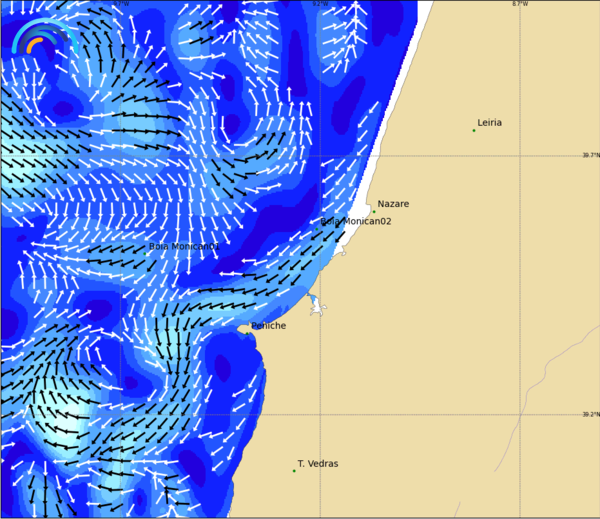
Task: Click the 9.7°W longitude label
Action: click(121, 4)
